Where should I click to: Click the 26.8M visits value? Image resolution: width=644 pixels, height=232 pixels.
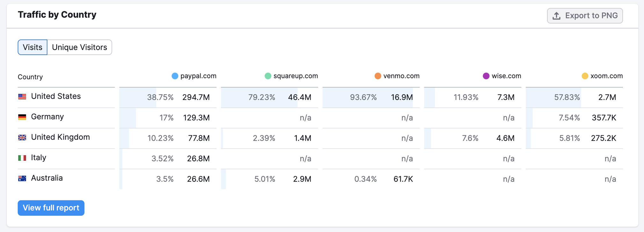(198, 158)
